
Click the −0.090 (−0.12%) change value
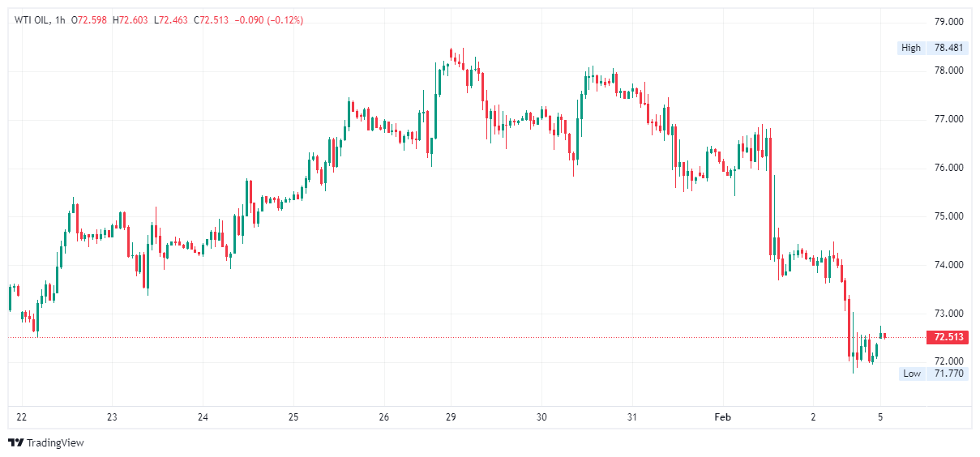(x=268, y=20)
